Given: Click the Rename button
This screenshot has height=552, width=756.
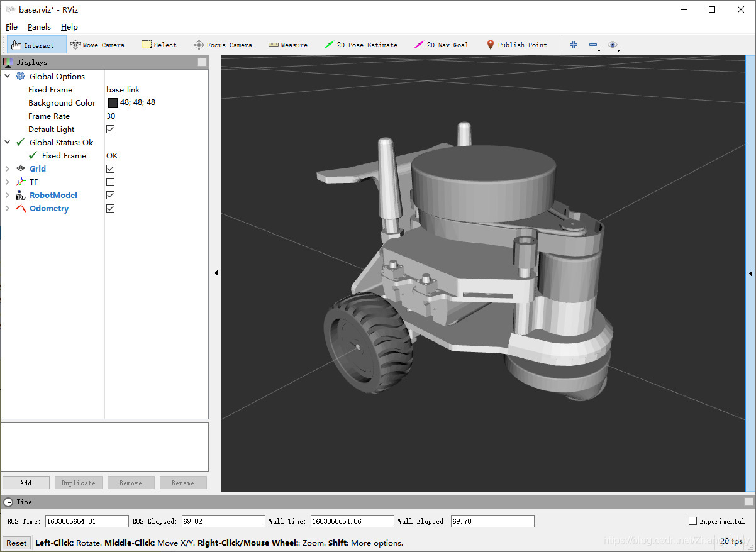Looking at the screenshot, I should 183,483.
